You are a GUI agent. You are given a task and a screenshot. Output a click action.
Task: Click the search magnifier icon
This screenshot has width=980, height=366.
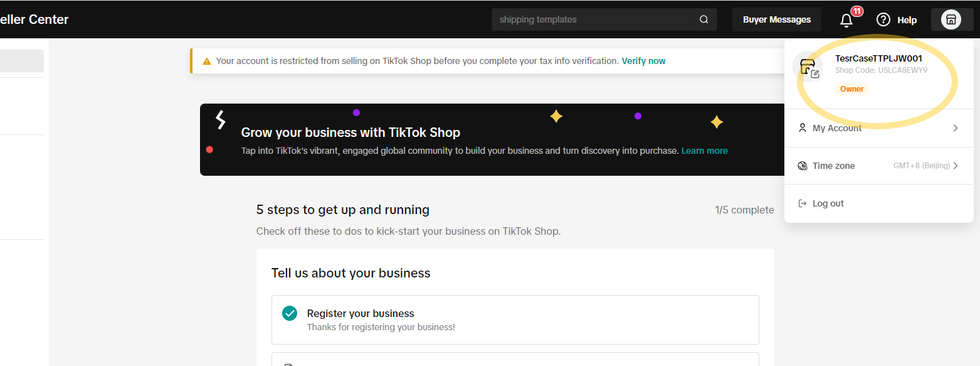(x=704, y=19)
